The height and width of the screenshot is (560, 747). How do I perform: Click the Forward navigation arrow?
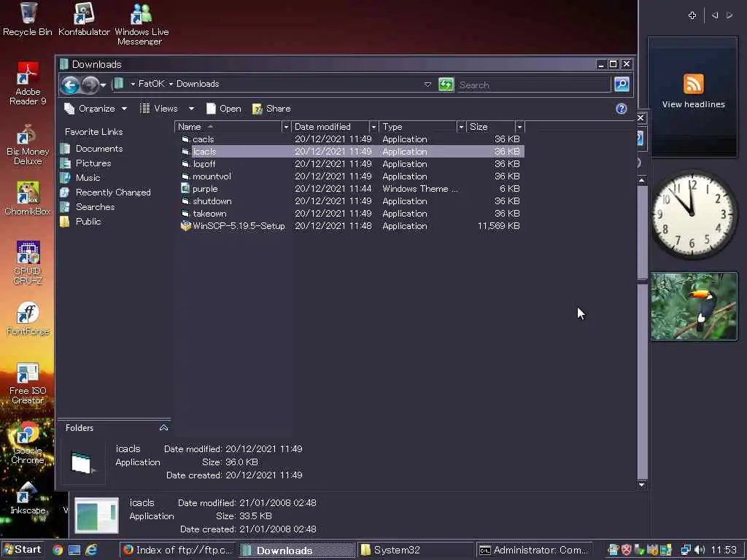90,85
